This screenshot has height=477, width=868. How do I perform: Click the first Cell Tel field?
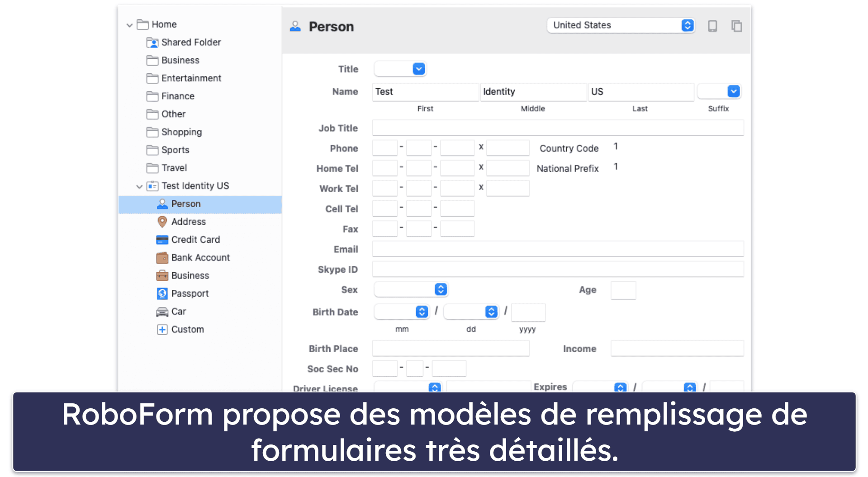click(x=385, y=208)
